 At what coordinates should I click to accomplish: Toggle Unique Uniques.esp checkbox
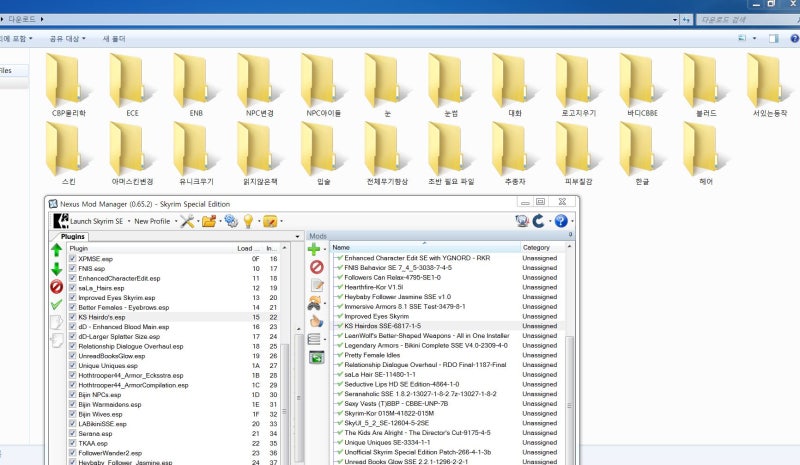pos(72,365)
